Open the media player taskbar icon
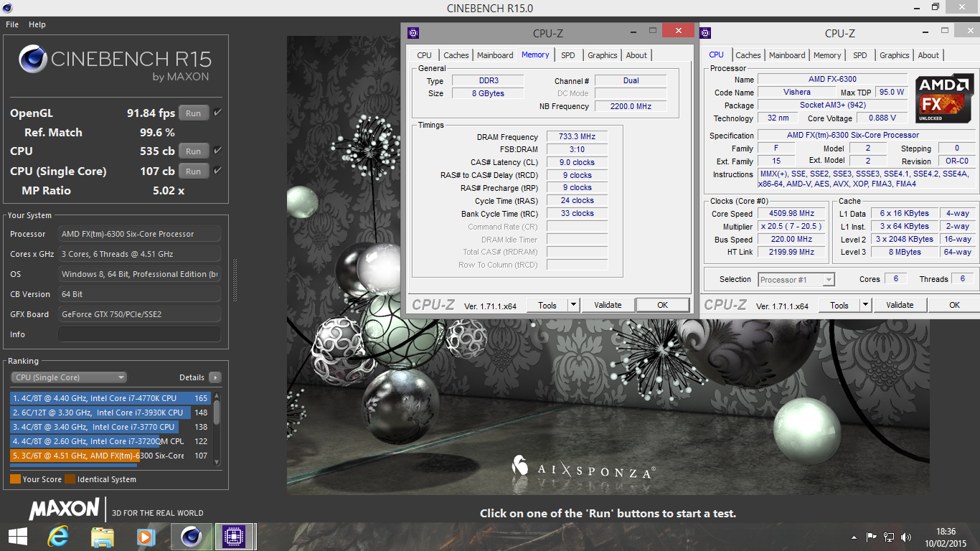This screenshot has width=980, height=551. coord(146,537)
